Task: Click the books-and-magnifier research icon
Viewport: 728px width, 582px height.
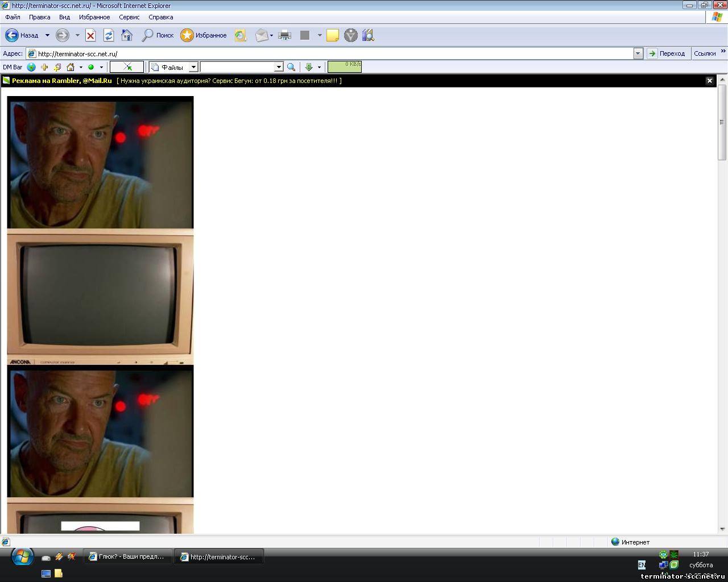Action: point(369,35)
